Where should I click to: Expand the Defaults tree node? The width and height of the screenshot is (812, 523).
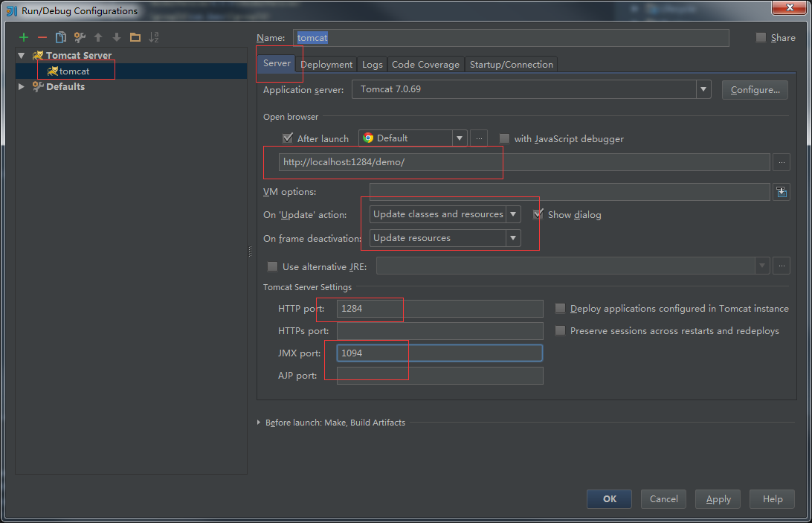tap(22, 86)
